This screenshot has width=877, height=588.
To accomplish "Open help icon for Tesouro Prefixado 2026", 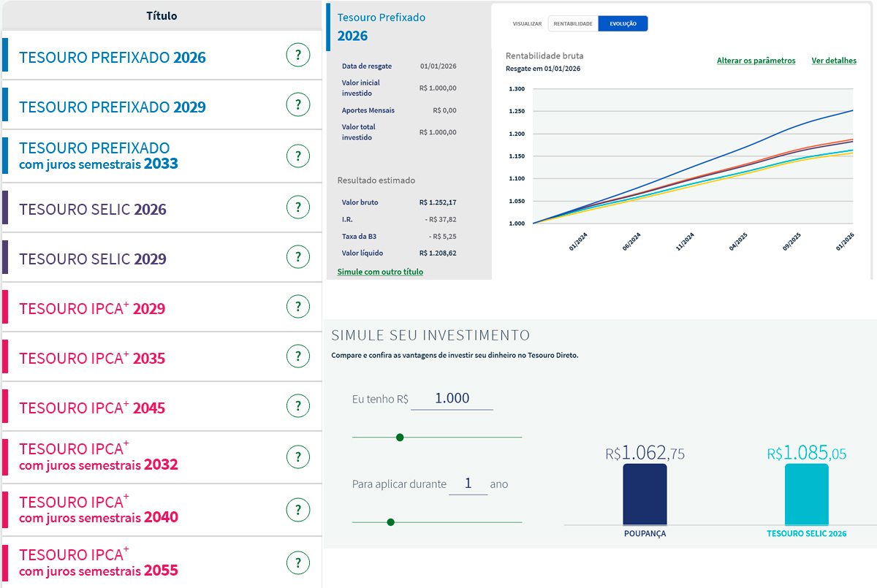I will point(297,55).
